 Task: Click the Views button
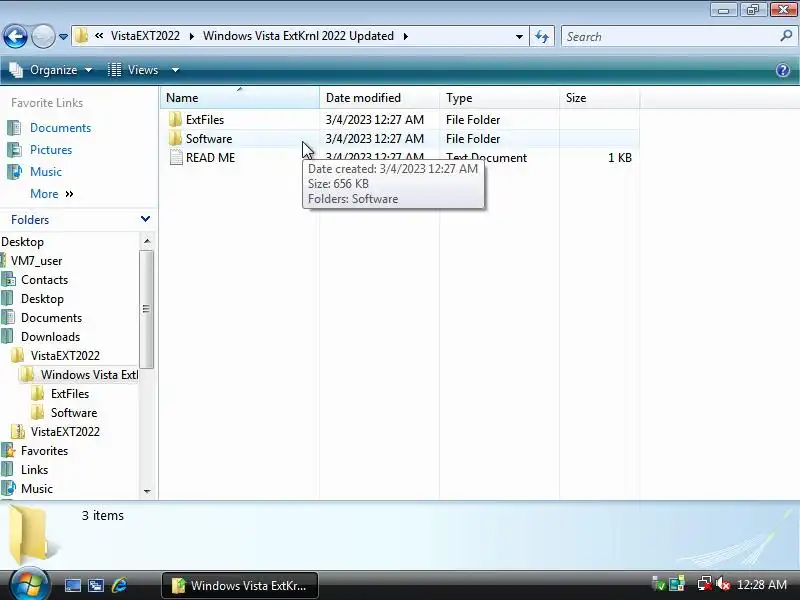click(x=134, y=70)
